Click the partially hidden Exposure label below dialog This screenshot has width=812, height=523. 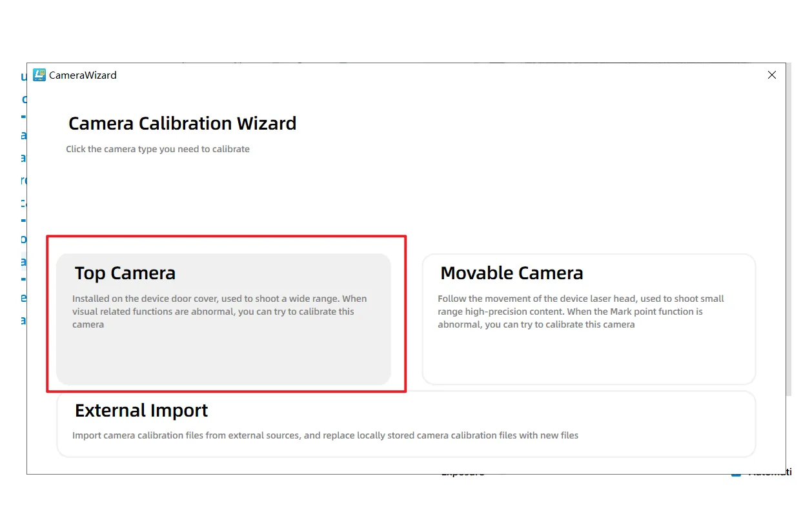coord(462,474)
